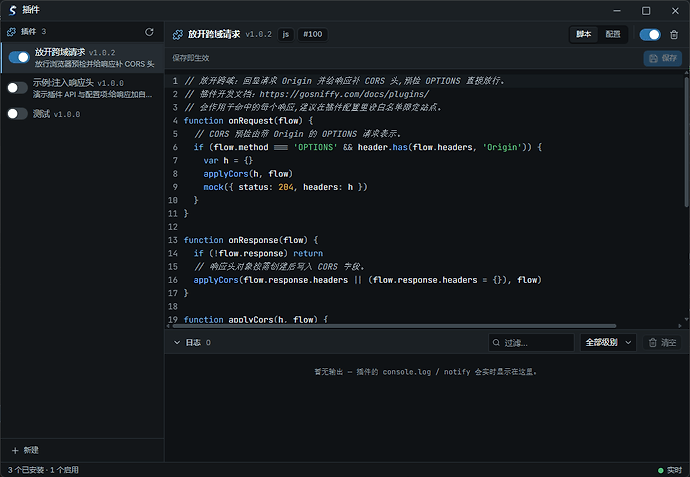Screen dimensions: 690x477
Task: Click the gosniffy.com docs URL in line 2
Action: pyautogui.click(x=344, y=94)
